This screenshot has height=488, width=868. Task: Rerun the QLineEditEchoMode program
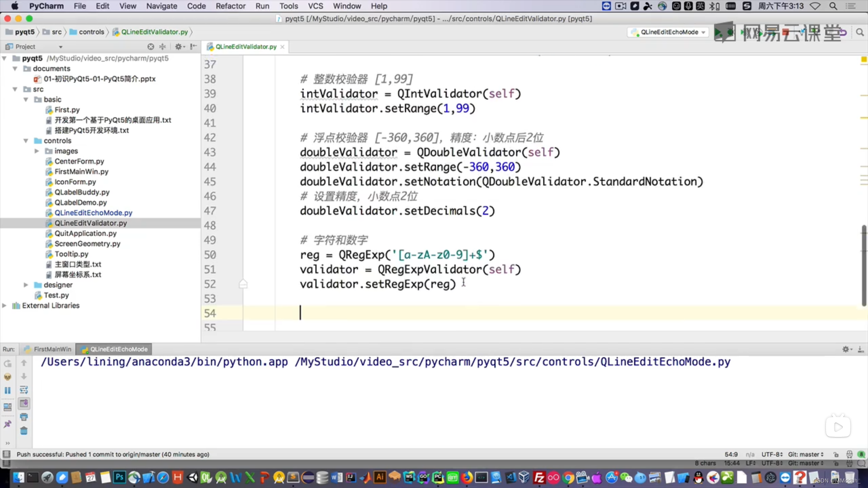(x=7, y=363)
